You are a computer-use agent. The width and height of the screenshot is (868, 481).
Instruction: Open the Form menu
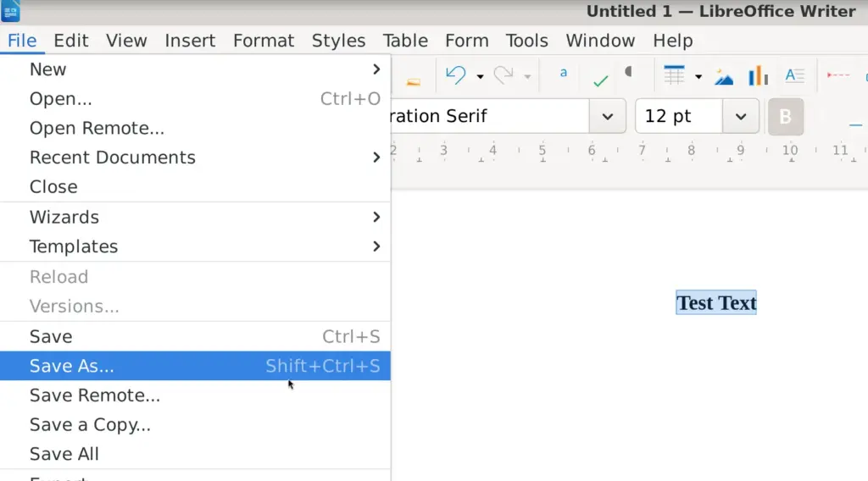467,41
